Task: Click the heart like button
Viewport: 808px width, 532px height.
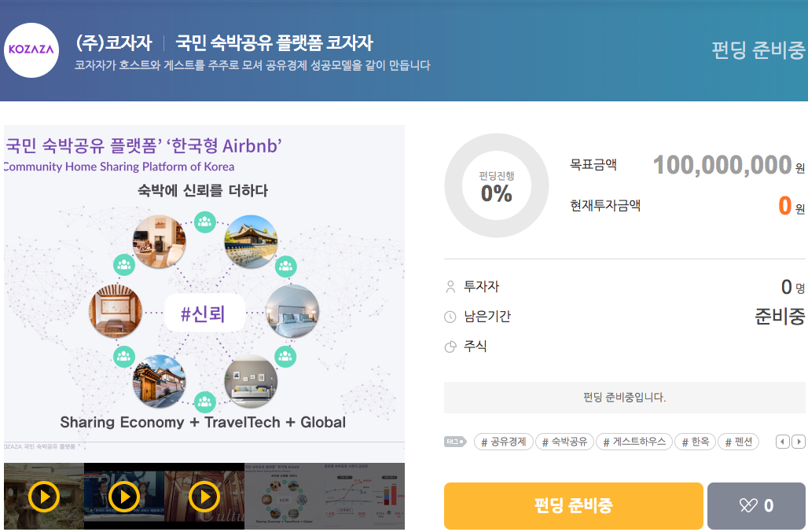Action: (x=756, y=506)
